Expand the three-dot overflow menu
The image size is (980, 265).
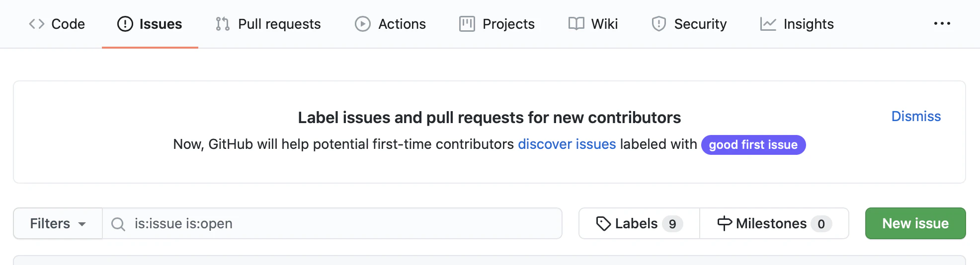tap(942, 24)
